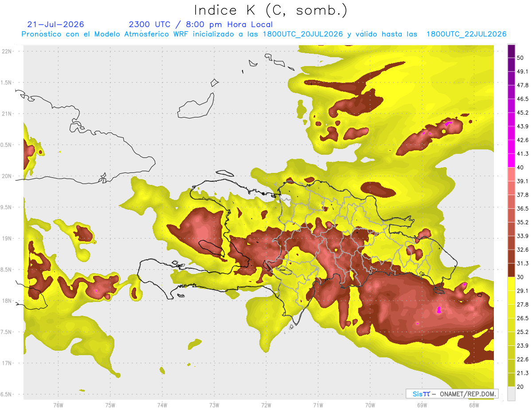Click the longitude label "75W"

point(110,405)
